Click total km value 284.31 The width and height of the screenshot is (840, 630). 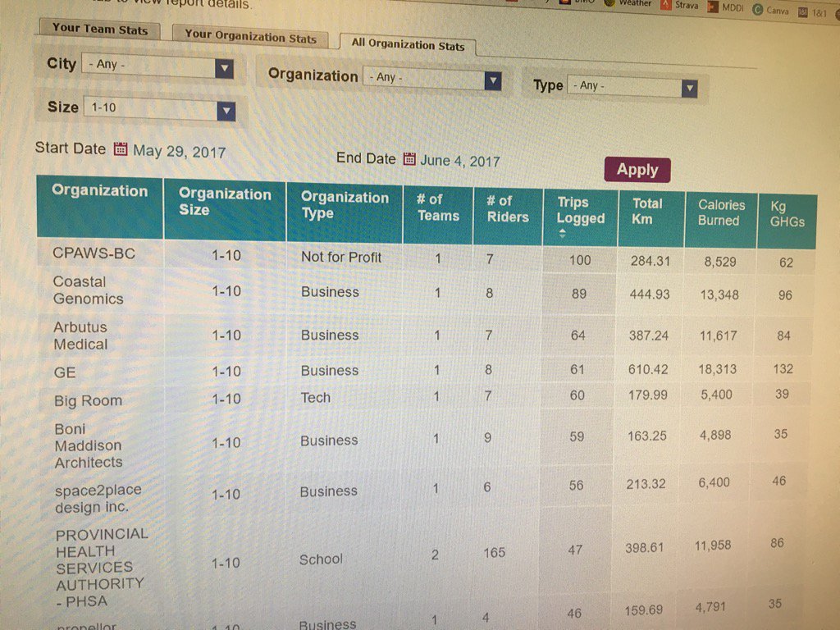pyautogui.click(x=650, y=262)
